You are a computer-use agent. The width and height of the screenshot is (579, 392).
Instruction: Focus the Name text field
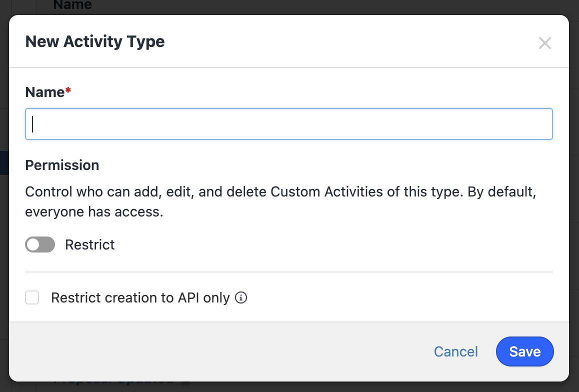pos(288,124)
